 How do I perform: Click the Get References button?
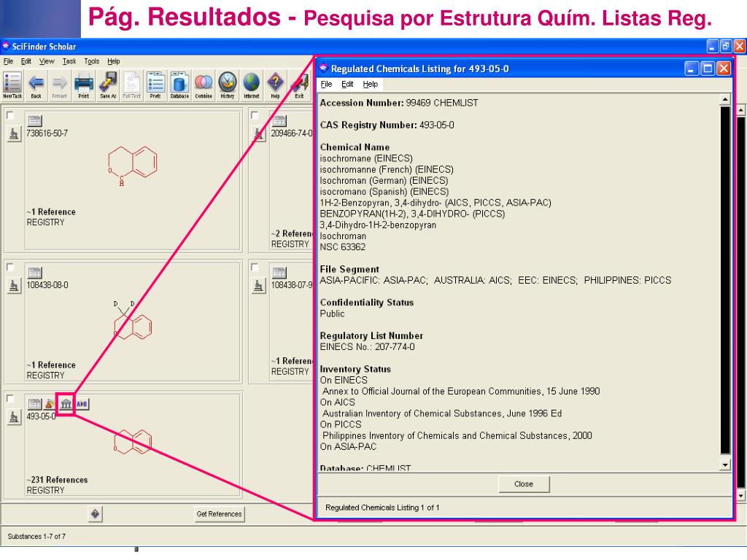[219, 514]
